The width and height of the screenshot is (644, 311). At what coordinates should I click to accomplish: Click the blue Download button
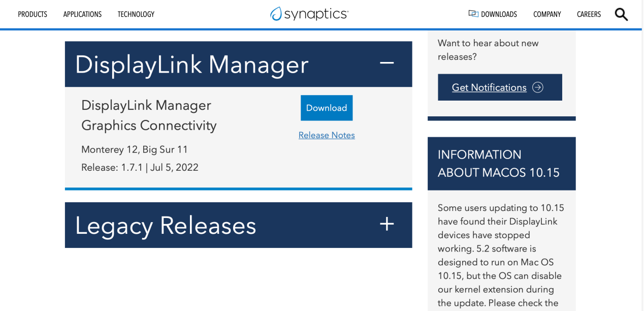pos(327,108)
